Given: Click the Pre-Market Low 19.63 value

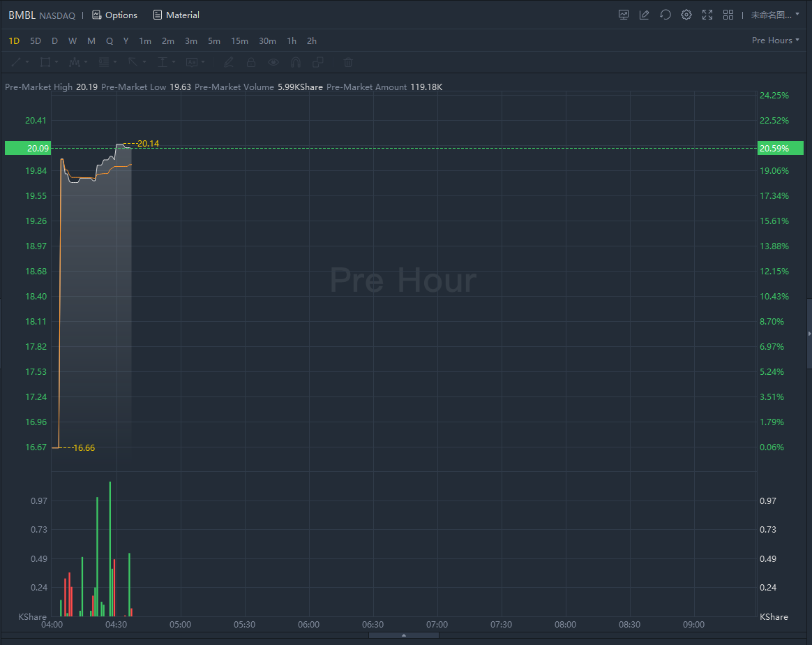Looking at the screenshot, I should 180,87.
